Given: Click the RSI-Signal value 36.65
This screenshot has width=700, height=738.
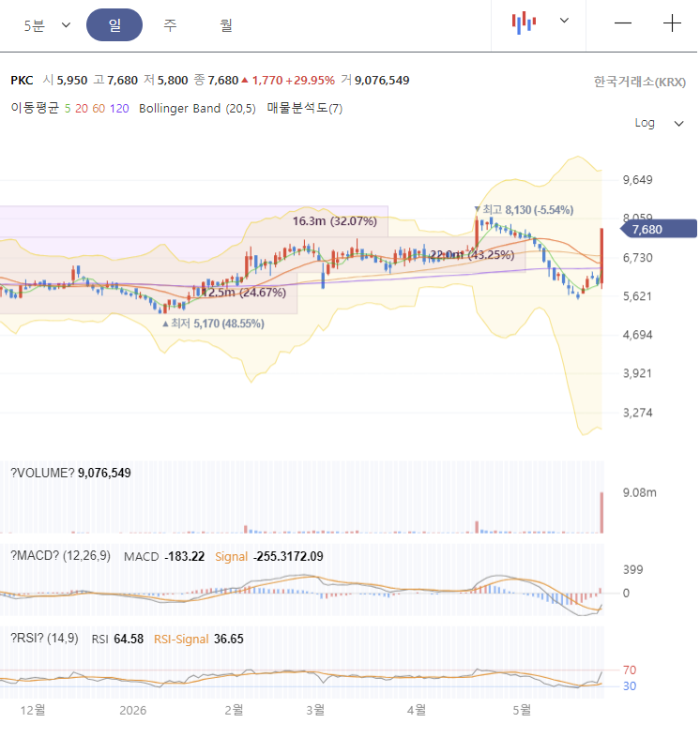Looking at the screenshot, I should click(x=228, y=640).
